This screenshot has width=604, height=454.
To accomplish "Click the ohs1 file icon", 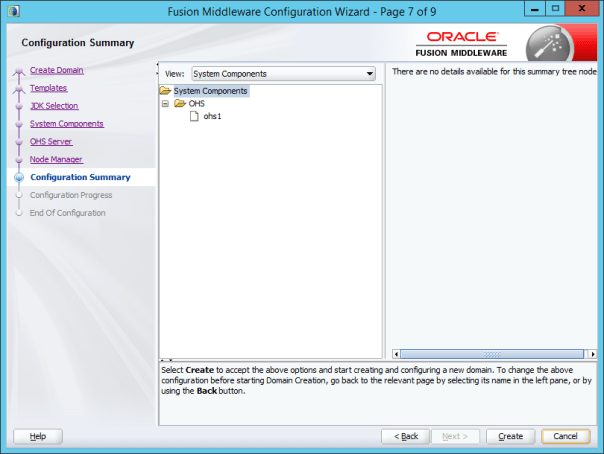I will (x=195, y=117).
